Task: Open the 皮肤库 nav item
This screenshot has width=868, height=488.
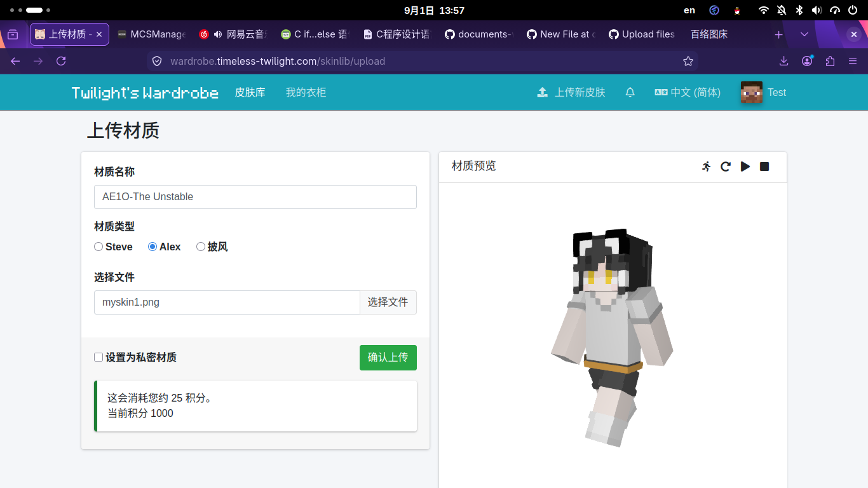Action: point(250,92)
